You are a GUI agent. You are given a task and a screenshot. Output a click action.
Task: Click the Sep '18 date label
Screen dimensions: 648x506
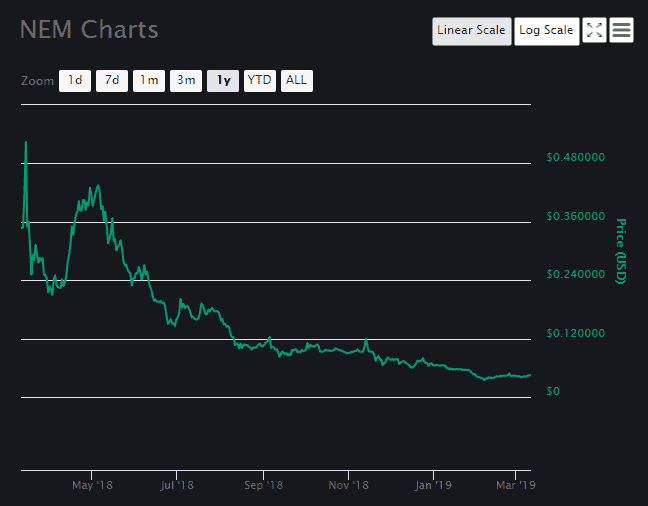[263, 485]
